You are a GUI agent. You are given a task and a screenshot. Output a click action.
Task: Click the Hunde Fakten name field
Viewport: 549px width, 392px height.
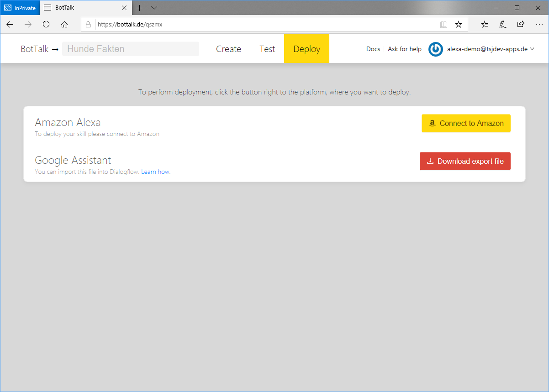(131, 49)
